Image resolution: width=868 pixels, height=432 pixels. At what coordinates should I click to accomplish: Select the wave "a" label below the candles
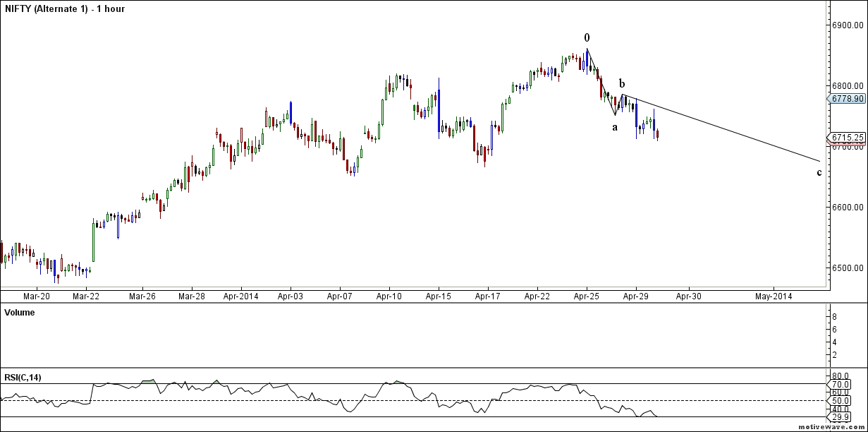[615, 127]
